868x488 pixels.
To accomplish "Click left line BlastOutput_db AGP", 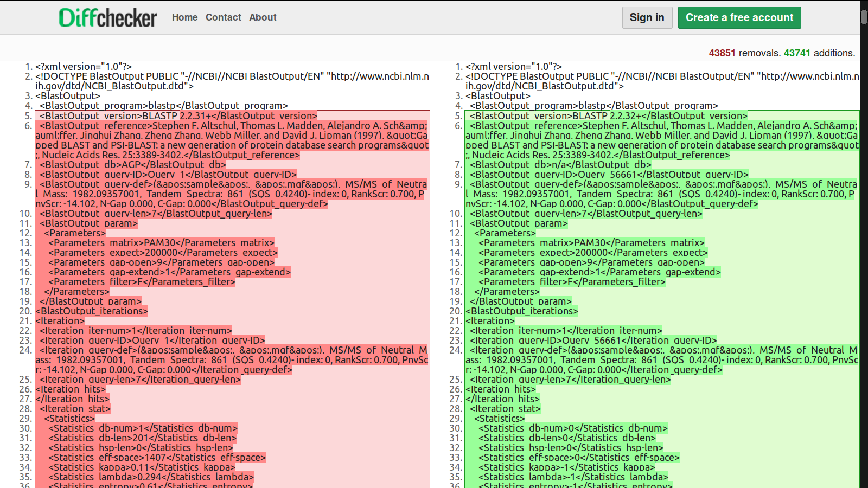I will pyautogui.click(x=133, y=164).
